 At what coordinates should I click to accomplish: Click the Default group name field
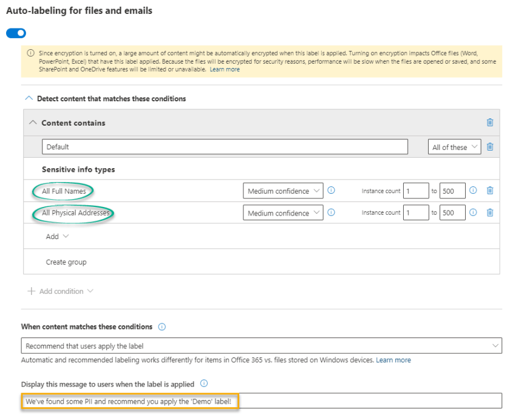click(225, 147)
